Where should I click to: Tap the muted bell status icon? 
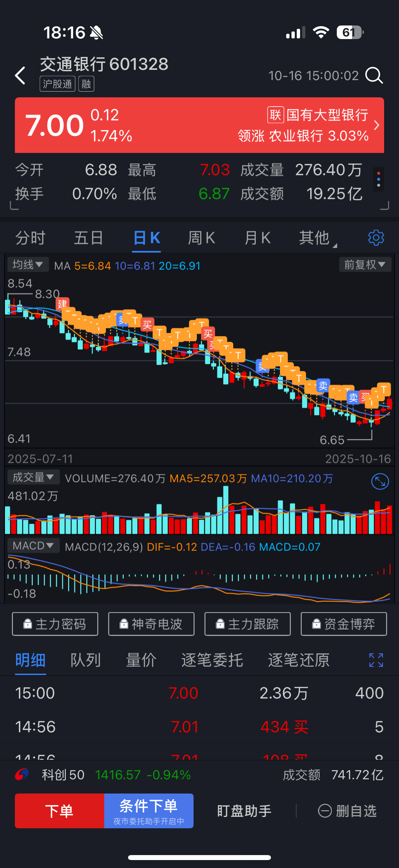click(x=96, y=33)
